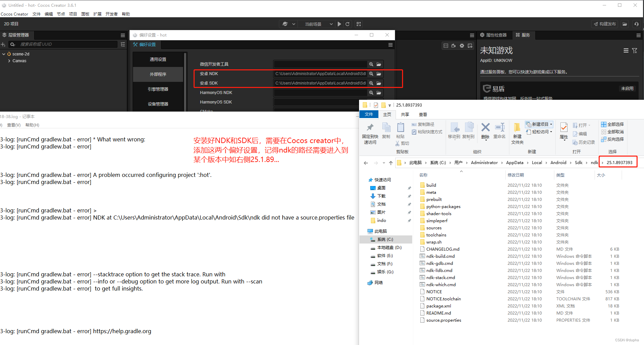
Task: Click the Build and Publish button
Action: 605,24
